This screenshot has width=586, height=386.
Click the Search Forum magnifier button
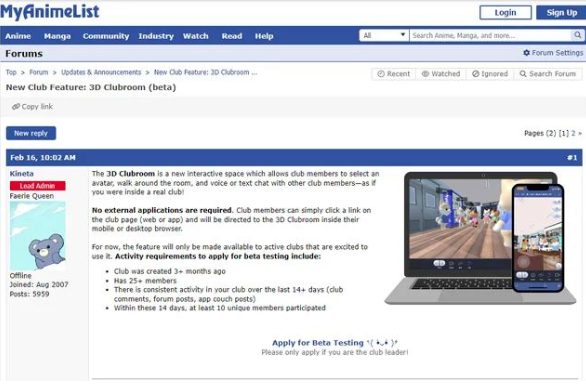click(548, 74)
